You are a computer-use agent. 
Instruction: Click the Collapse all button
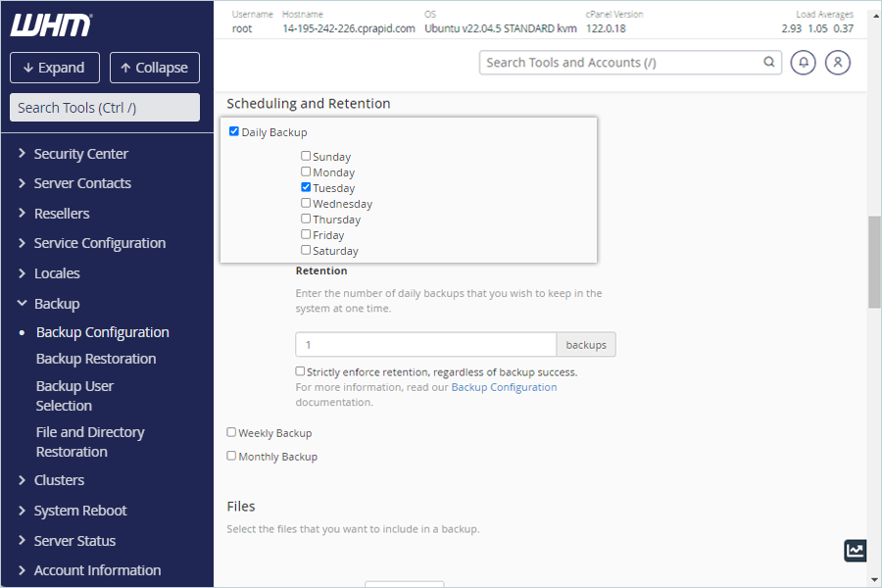coord(155,68)
